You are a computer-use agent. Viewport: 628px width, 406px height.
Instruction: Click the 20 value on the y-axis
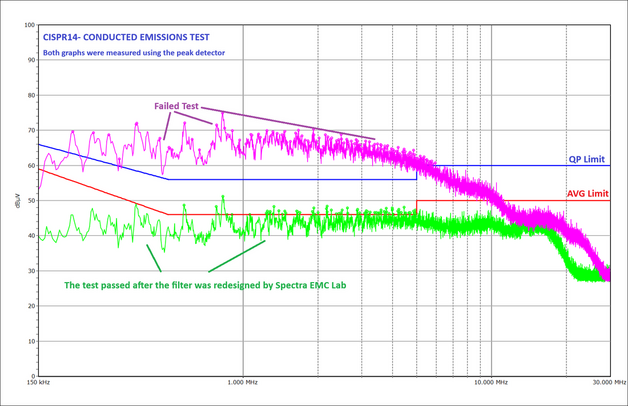(x=30, y=306)
